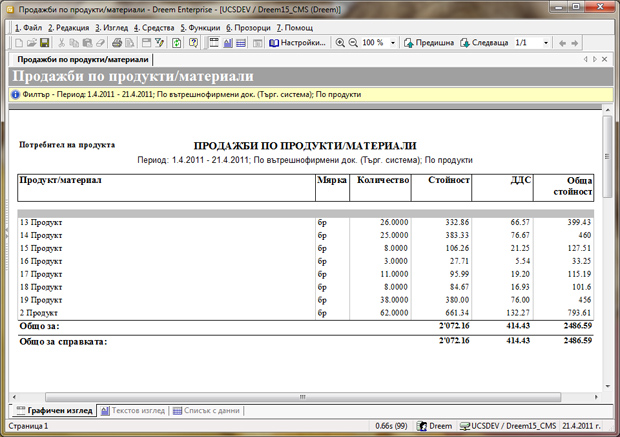This screenshot has height=437, width=620.
Task: Switch to the Графичен изглед tab
Action: [55, 411]
